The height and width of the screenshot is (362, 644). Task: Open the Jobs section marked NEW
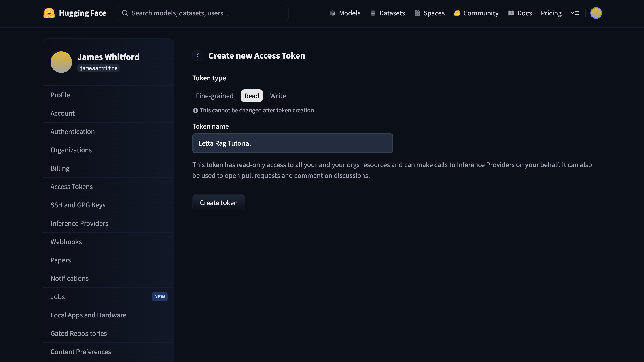(x=58, y=297)
